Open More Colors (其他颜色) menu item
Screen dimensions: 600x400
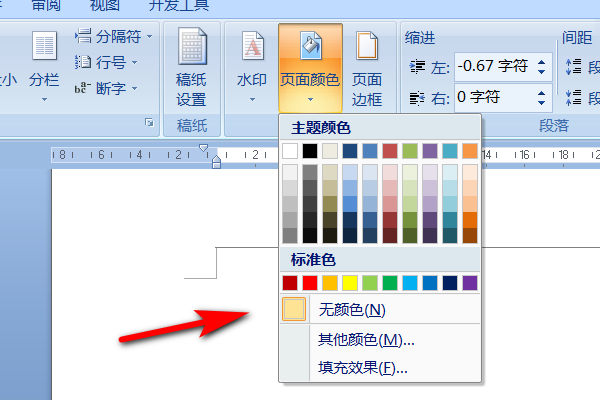click(x=380, y=339)
